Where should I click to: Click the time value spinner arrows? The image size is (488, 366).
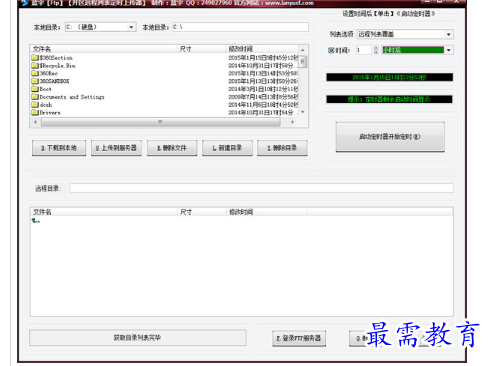[x=376, y=50]
